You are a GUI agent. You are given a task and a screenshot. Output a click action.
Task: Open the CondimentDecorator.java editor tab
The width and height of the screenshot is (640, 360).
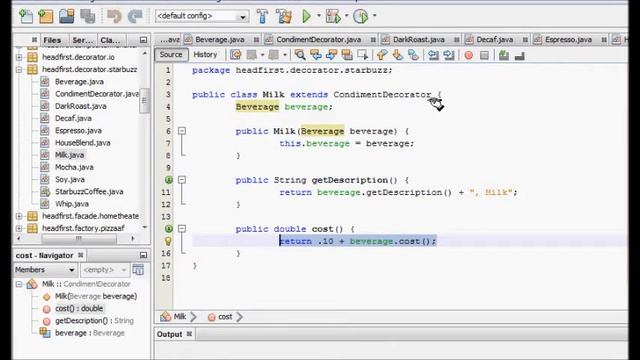click(x=319, y=40)
